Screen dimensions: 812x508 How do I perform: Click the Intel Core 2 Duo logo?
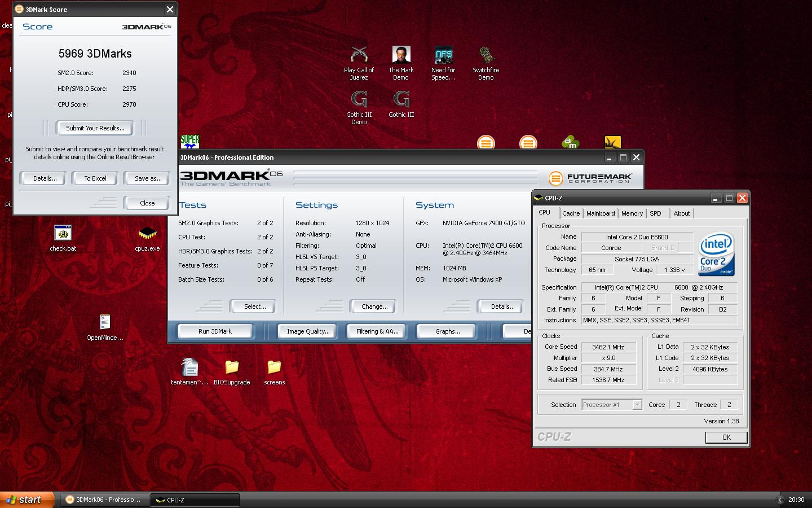pyautogui.click(x=716, y=254)
